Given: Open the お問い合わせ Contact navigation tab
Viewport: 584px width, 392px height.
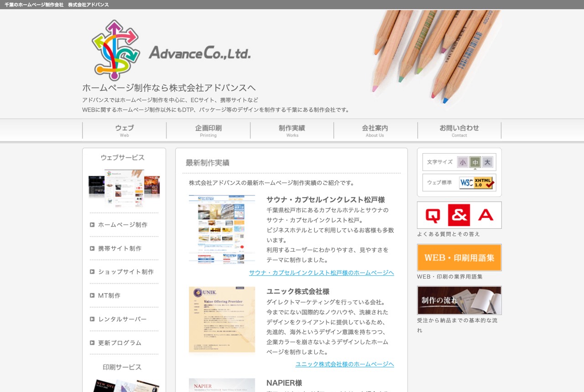Looking at the screenshot, I should (x=459, y=130).
